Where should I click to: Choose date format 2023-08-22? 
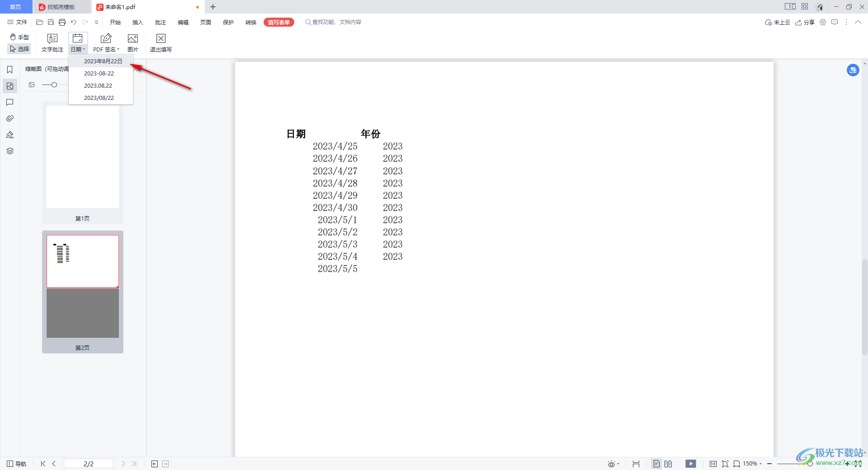101,73
